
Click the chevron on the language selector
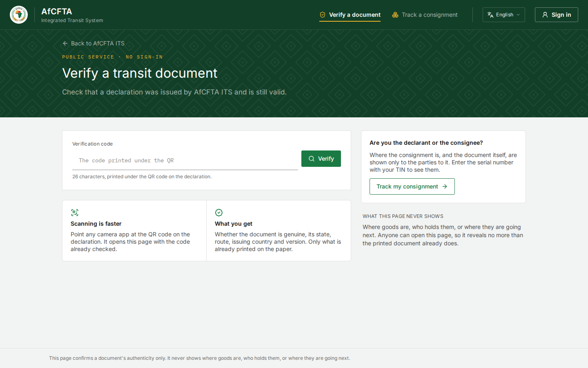[x=518, y=15]
